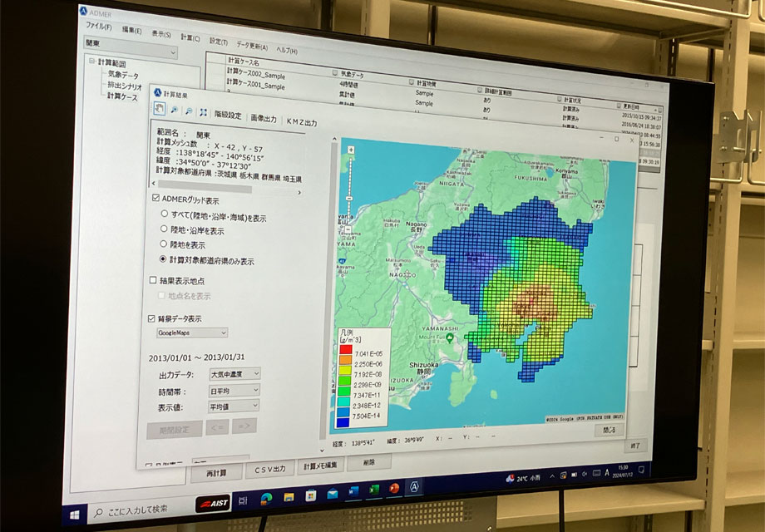The width and height of the screenshot is (765, 532).
Task: Show hidden system tray icons
Action: [552, 476]
